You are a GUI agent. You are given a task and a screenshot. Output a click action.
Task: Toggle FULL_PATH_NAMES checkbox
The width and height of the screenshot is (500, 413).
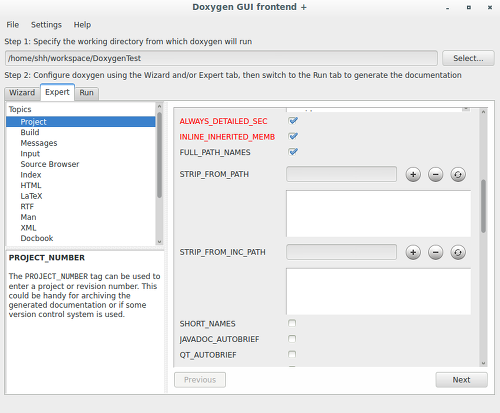(x=293, y=152)
